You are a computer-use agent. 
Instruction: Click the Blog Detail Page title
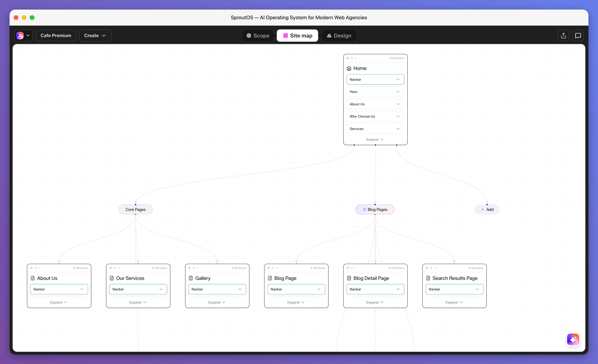pyautogui.click(x=371, y=278)
